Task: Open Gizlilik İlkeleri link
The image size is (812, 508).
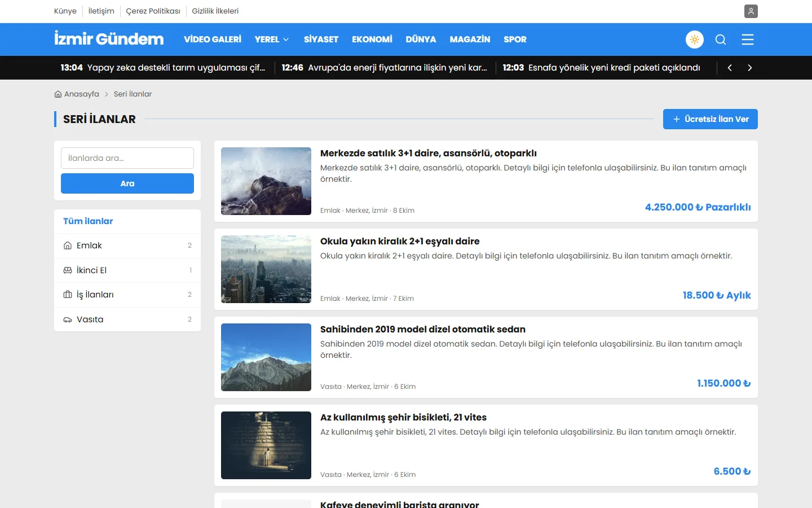Action: (215, 11)
